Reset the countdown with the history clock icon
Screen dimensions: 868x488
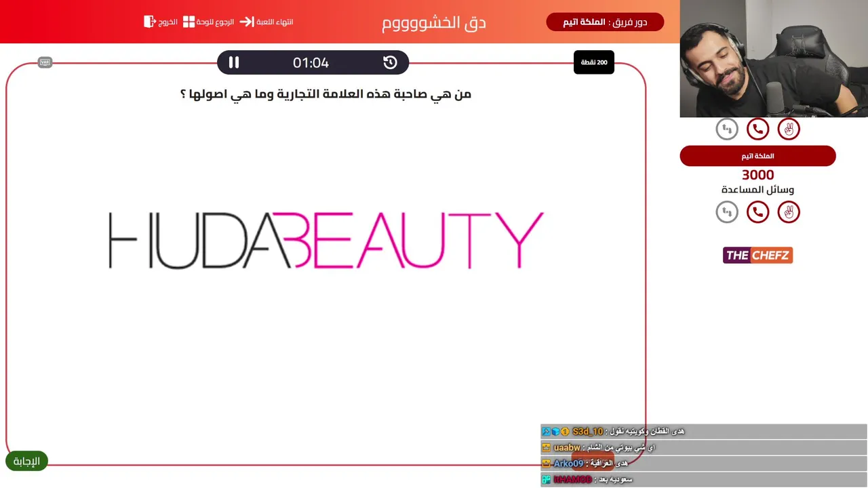[x=390, y=62]
